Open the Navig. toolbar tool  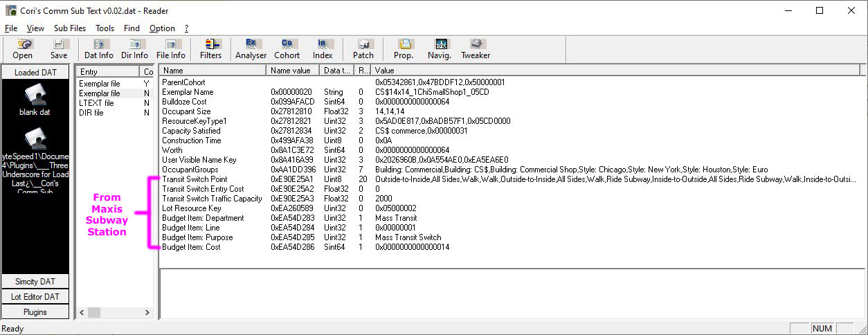tap(440, 49)
